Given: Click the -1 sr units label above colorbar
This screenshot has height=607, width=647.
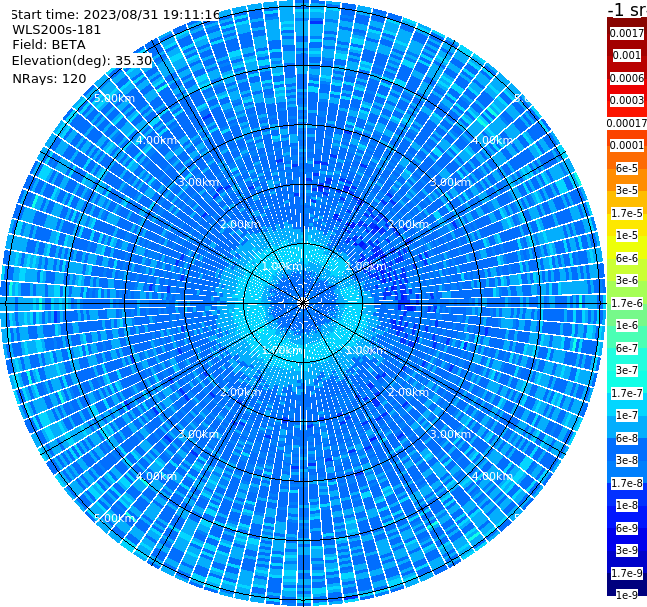Looking at the screenshot, I should 627,9.
